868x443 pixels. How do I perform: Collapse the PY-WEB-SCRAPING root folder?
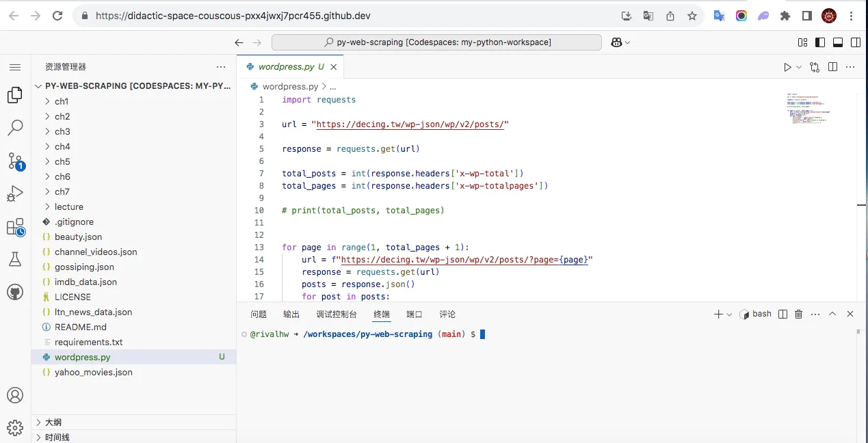tap(133, 86)
